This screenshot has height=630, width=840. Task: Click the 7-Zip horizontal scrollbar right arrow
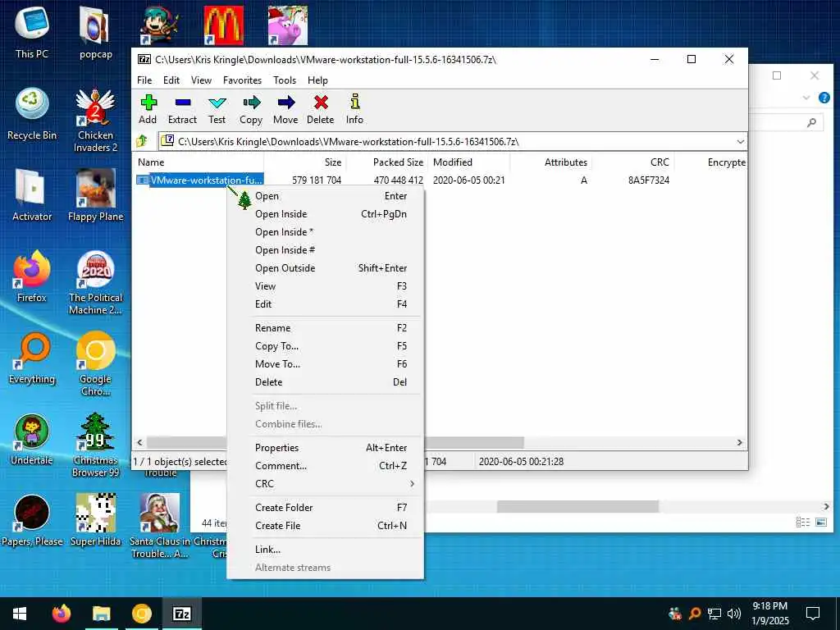tap(739, 442)
